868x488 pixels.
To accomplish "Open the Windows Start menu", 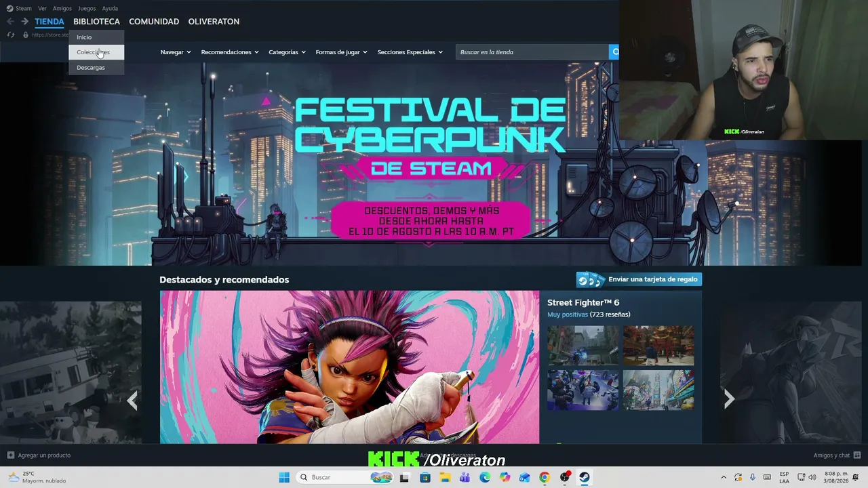I will (x=284, y=477).
